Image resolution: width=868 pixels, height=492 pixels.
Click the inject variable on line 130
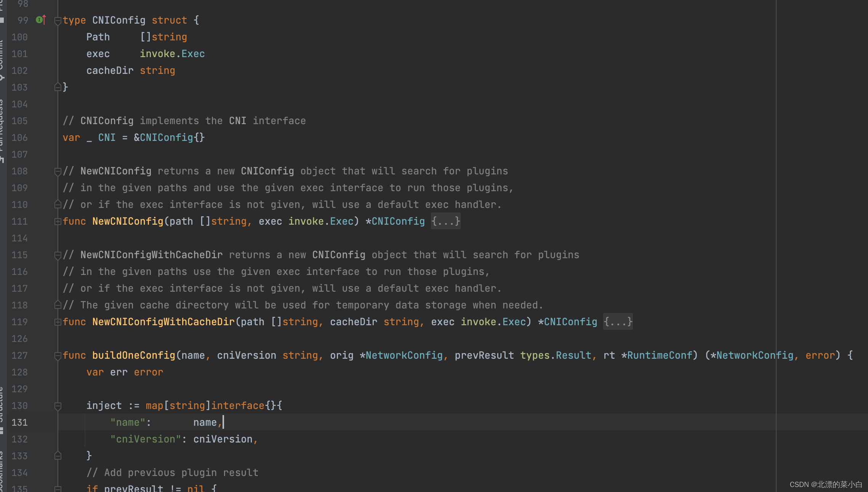(x=104, y=406)
